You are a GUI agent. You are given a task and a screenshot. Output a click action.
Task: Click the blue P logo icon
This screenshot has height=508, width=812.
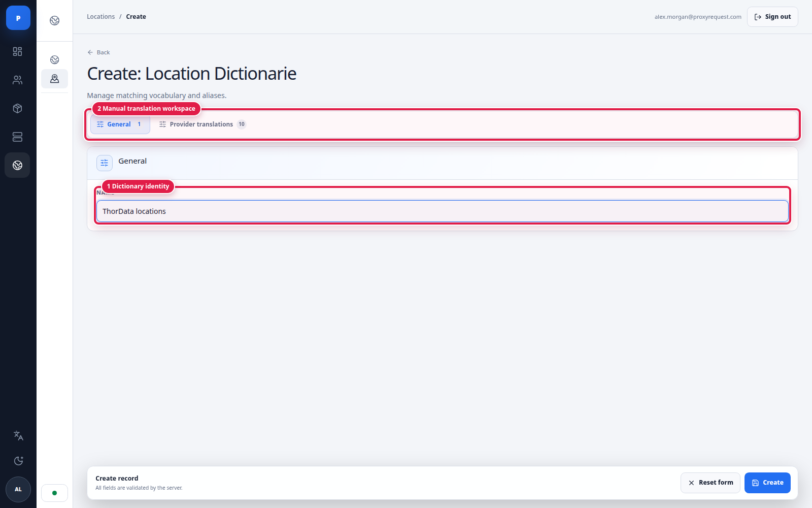click(18, 18)
